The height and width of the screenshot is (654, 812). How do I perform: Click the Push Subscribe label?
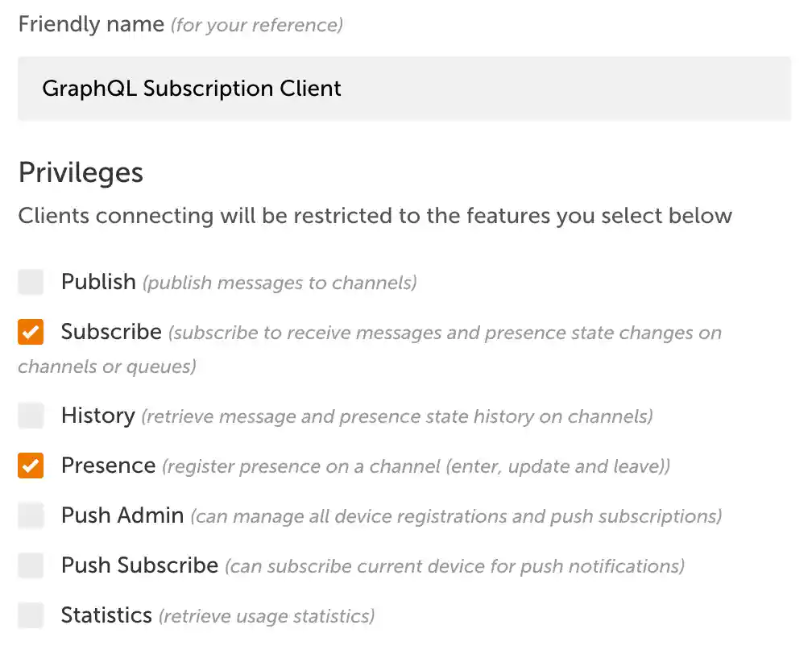[x=139, y=565]
